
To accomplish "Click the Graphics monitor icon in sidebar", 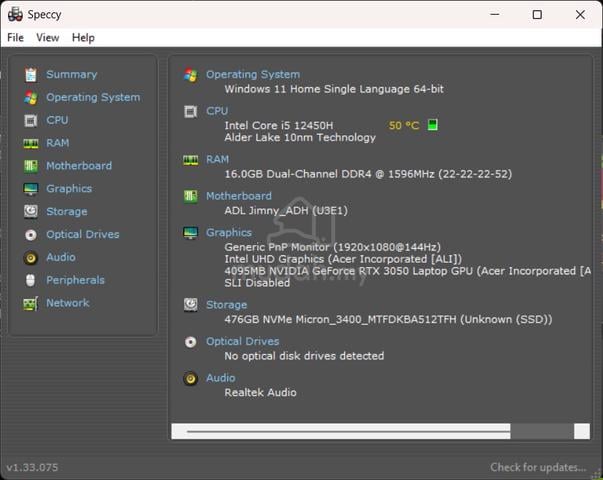I will pyautogui.click(x=31, y=189).
